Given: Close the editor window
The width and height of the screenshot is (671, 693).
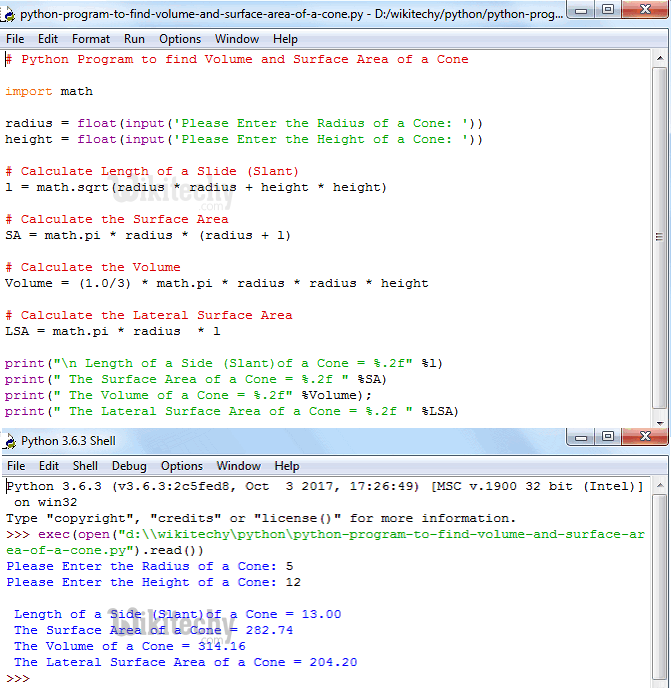Looking at the screenshot, I should [645, 10].
